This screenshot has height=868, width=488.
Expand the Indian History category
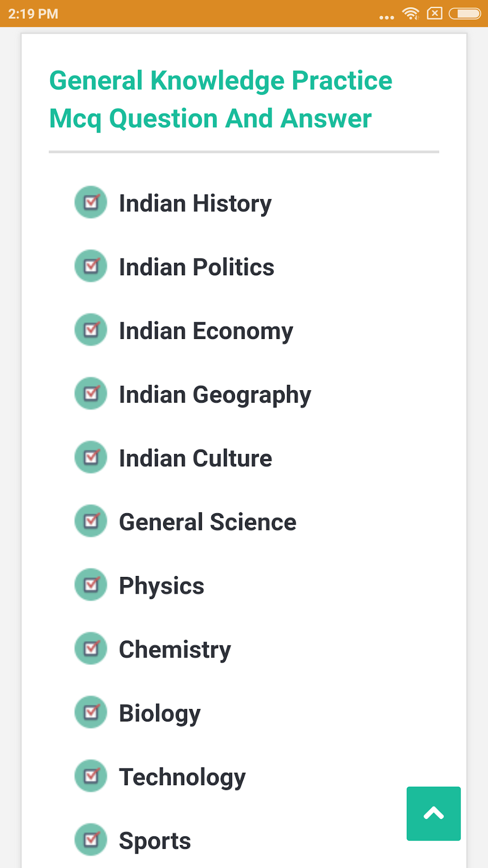[195, 203]
